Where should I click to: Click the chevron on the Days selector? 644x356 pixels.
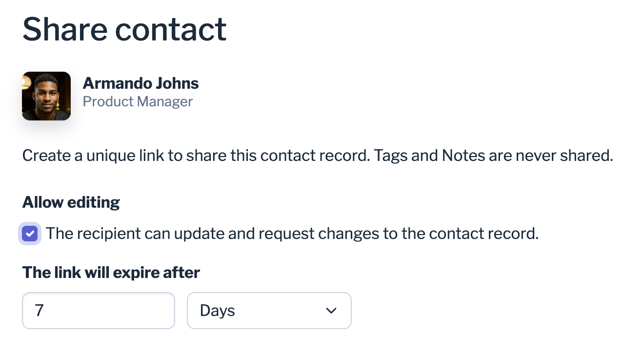331,311
